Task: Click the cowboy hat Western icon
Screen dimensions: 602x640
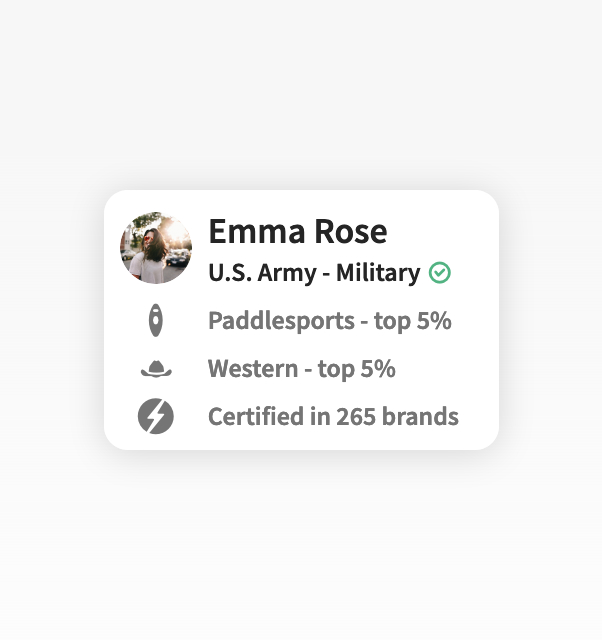Action: (156, 369)
